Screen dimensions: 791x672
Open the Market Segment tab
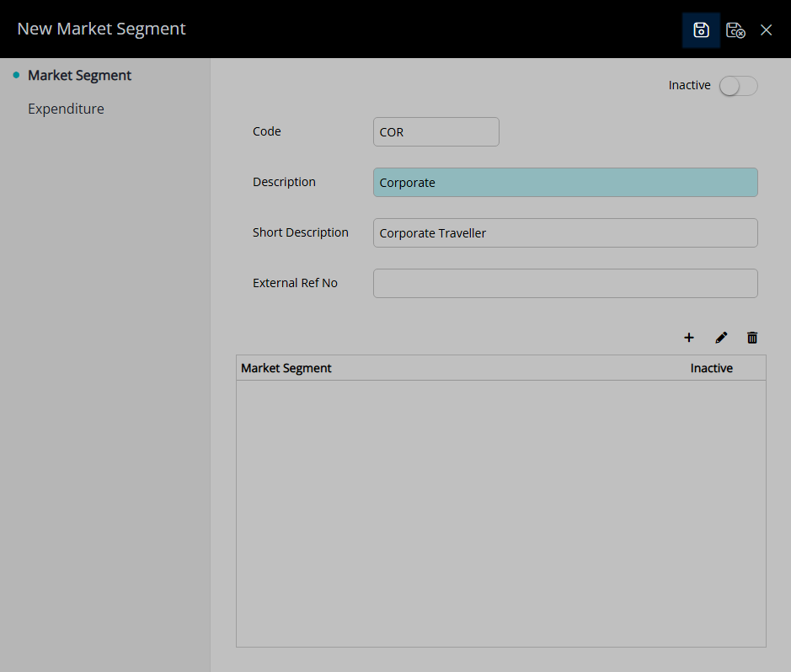(x=79, y=75)
